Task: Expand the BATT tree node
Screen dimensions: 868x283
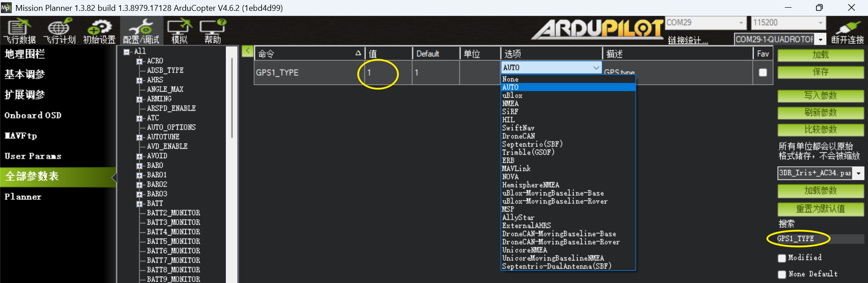Action: 140,204
